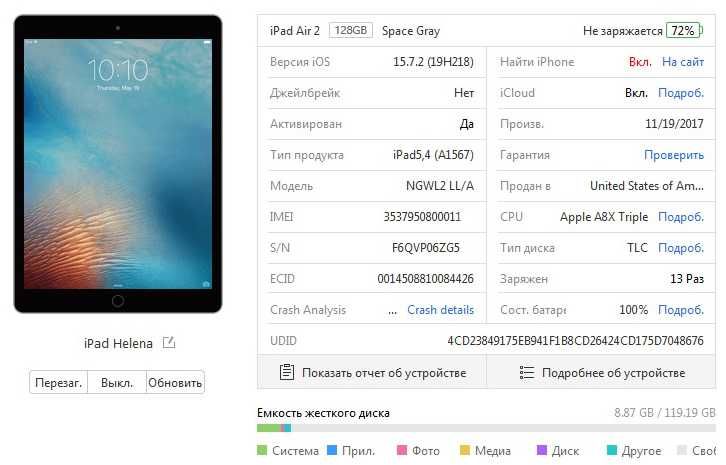Click the На сайт link
This screenshot has width=726, height=465.
682,62
